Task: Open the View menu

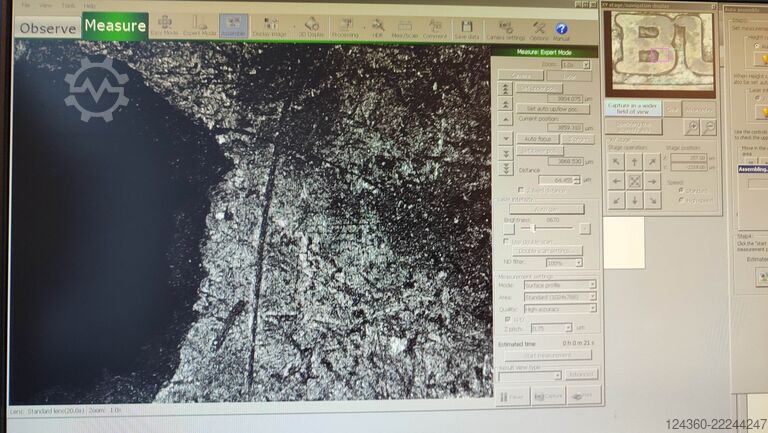Action: click(46, 5)
